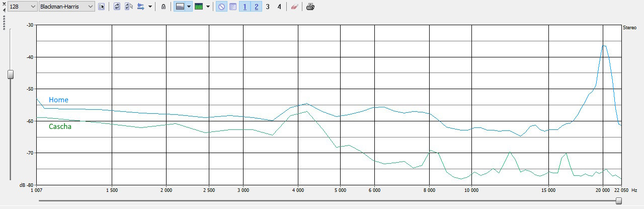Click the Stereo label at graph right

629,28
